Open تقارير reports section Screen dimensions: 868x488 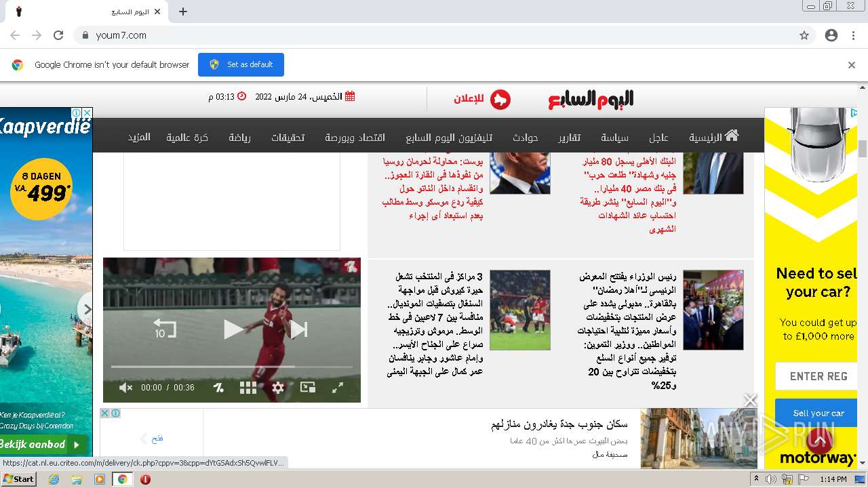pos(570,137)
